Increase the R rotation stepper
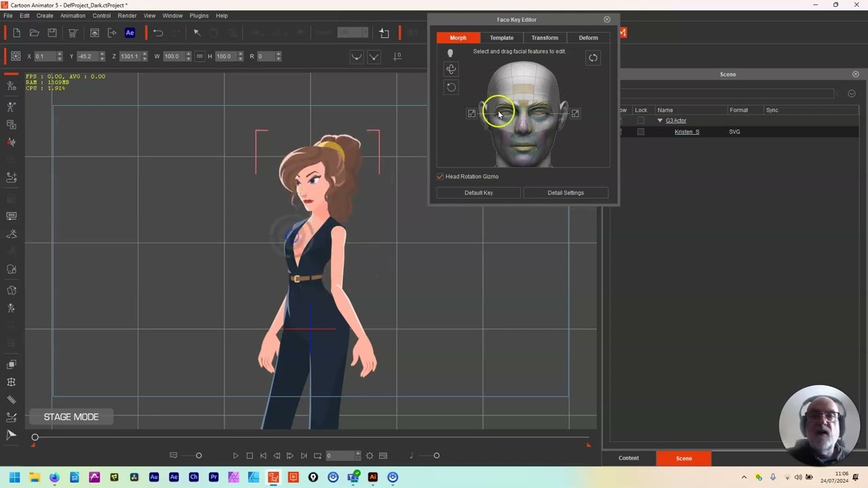 [278, 54]
